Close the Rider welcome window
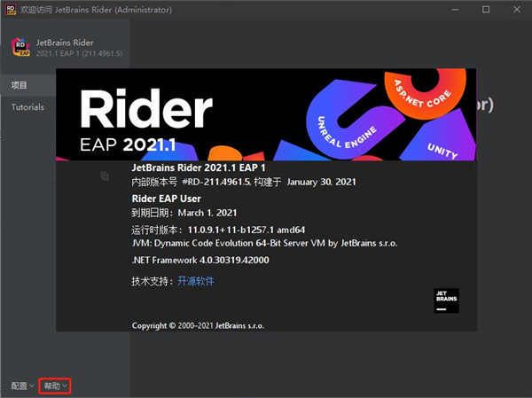The image size is (532, 398). (x=516, y=10)
